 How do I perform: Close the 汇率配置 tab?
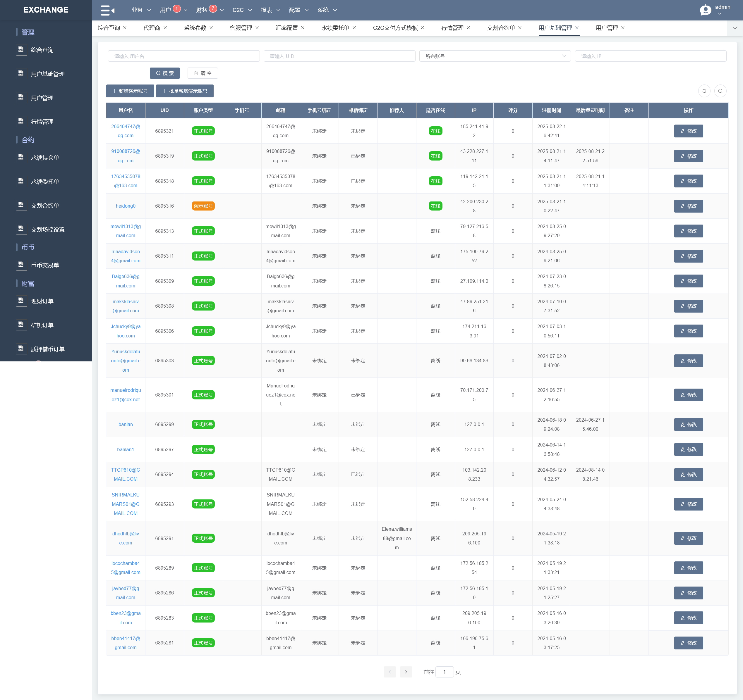[x=303, y=28]
